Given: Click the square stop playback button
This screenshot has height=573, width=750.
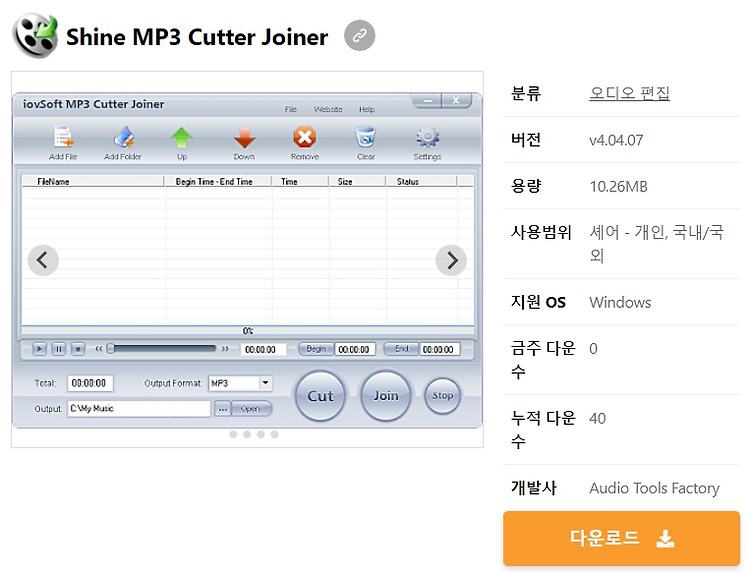Looking at the screenshot, I should (x=77, y=349).
